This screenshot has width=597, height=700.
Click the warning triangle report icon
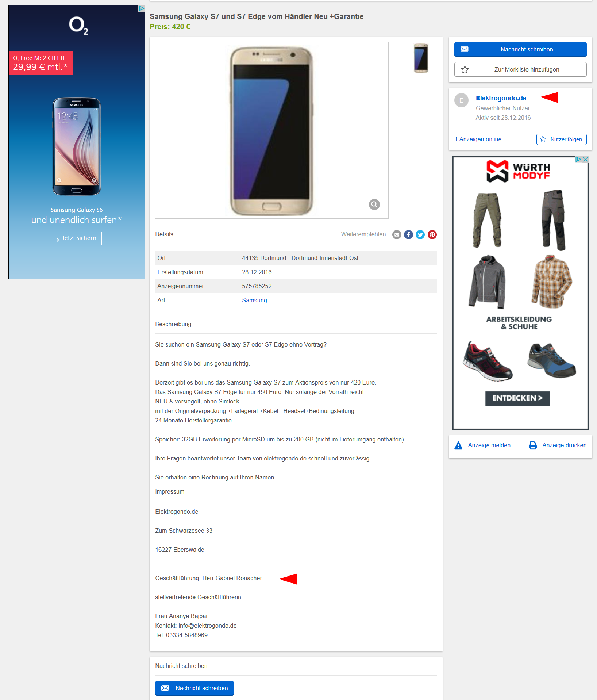pos(458,445)
